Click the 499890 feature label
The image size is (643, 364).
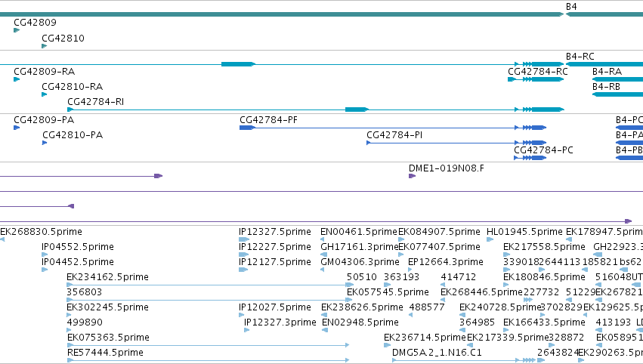(85, 323)
